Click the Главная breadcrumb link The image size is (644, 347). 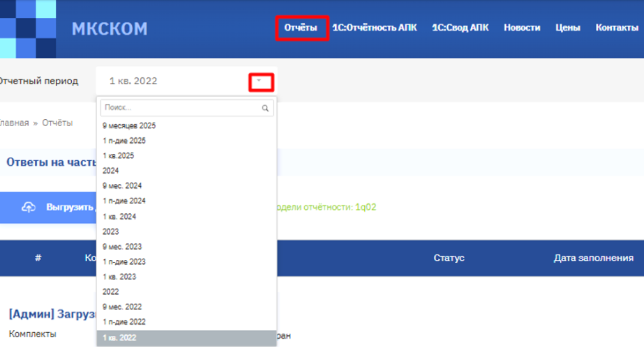point(14,123)
